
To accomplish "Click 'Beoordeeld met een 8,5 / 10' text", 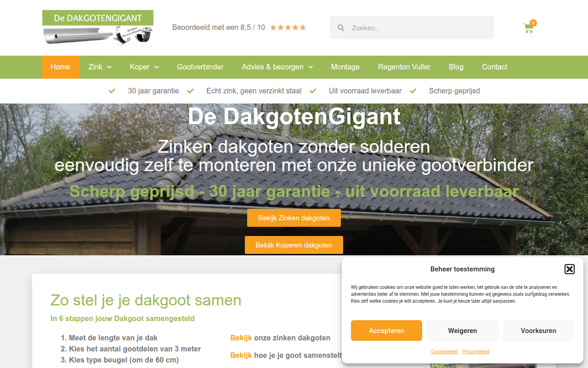I will point(219,28).
